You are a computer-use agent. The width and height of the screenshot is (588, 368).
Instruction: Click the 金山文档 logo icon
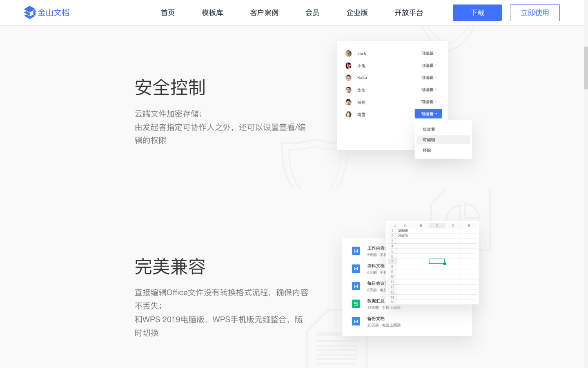pyautogui.click(x=30, y=12)
